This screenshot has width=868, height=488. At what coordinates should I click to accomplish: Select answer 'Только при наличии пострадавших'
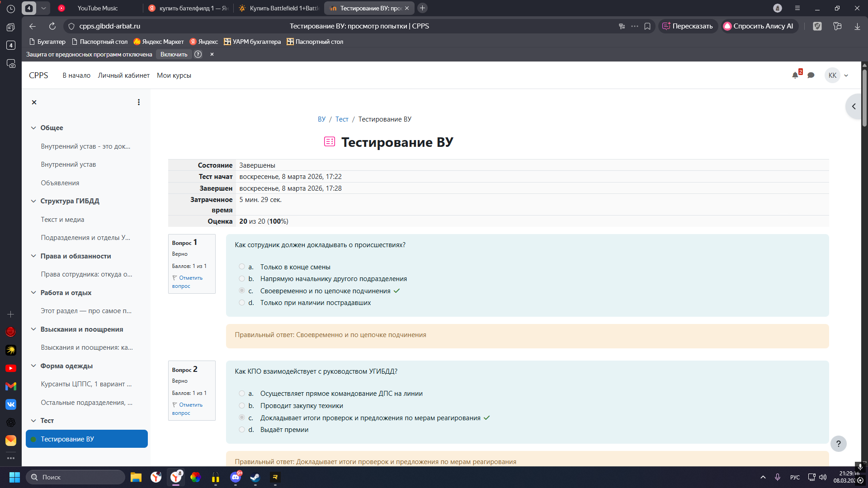(x=242, y=303)
